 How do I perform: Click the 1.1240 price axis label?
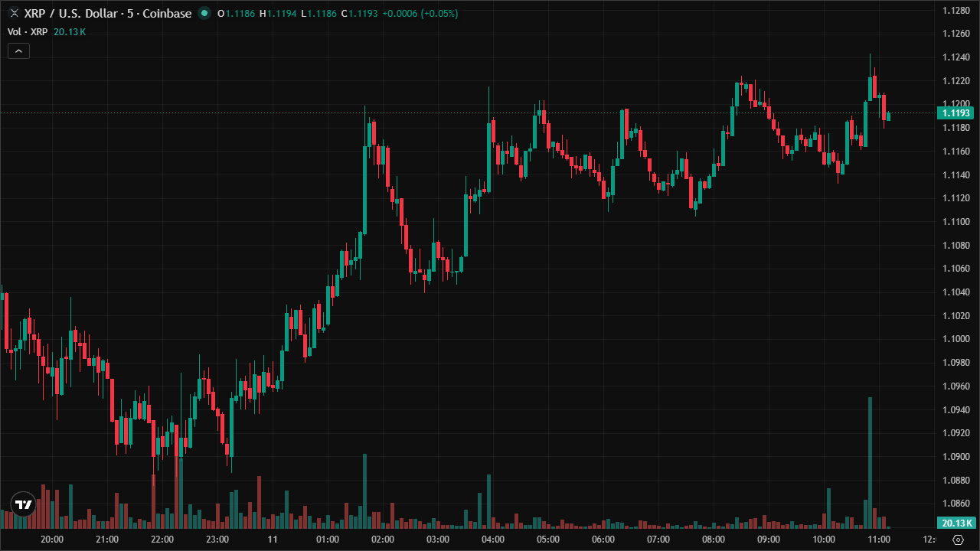tap(956, 57)
